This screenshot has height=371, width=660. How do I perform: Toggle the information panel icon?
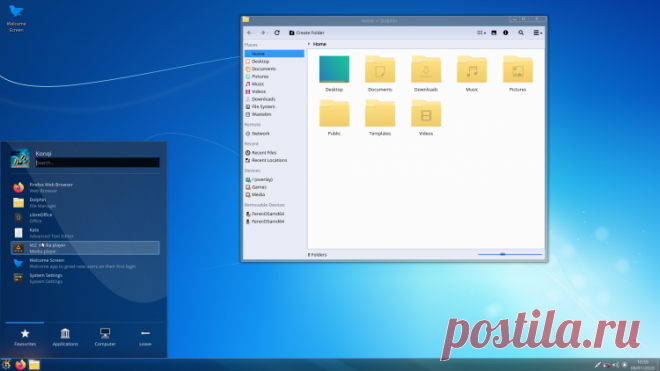click(x=506, y=33)
